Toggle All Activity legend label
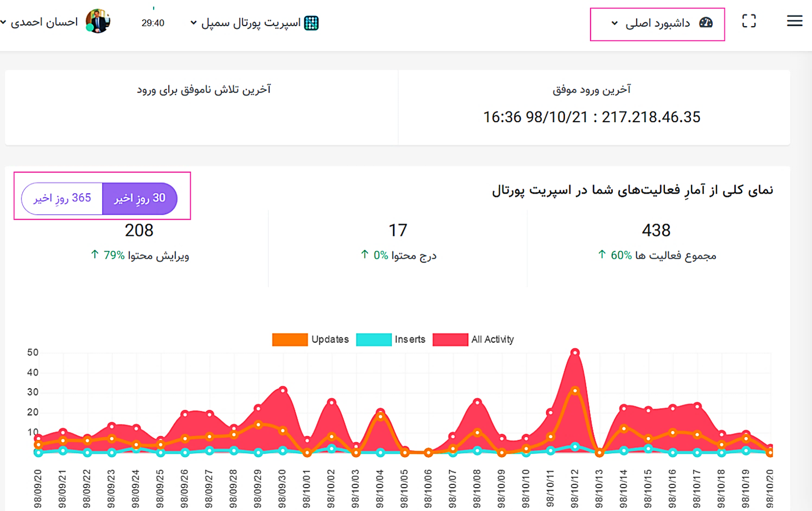 tap(492, 340)
